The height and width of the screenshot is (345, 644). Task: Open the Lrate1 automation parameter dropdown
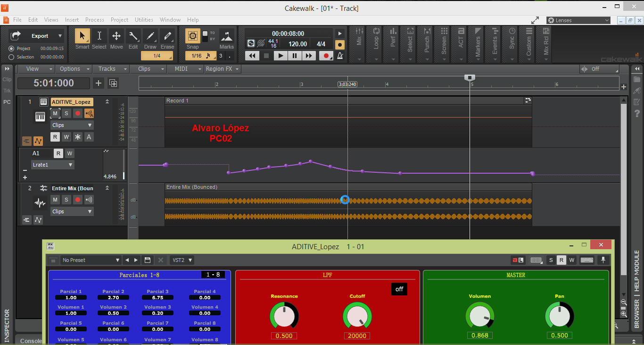[53, 165]
